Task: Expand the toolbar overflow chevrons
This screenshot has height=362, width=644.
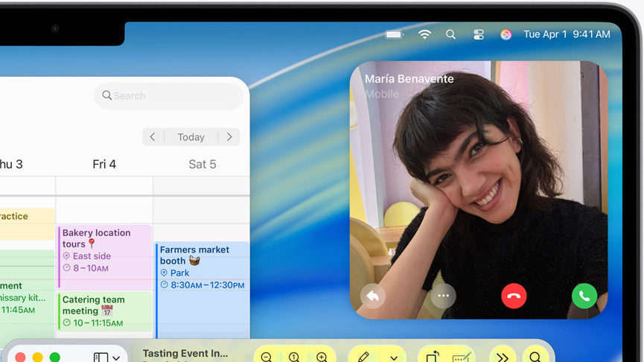Action: [x=503, y=357]
